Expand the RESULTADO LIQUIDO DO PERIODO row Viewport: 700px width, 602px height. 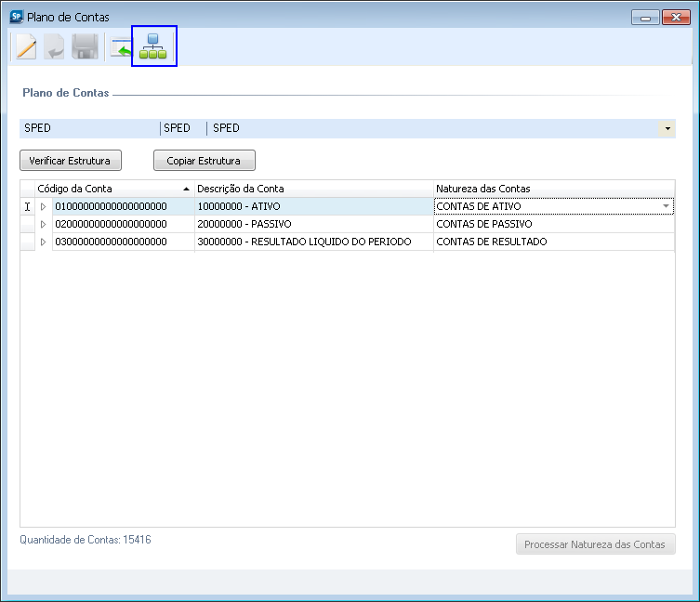coord(43,242)
